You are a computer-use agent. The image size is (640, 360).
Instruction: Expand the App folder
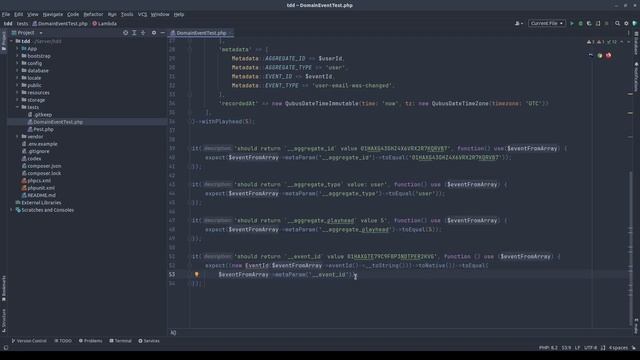[x=17, y=49]
